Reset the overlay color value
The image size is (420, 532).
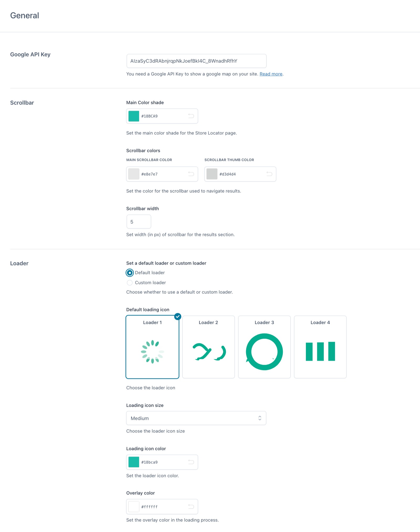(x=191, y=507)
